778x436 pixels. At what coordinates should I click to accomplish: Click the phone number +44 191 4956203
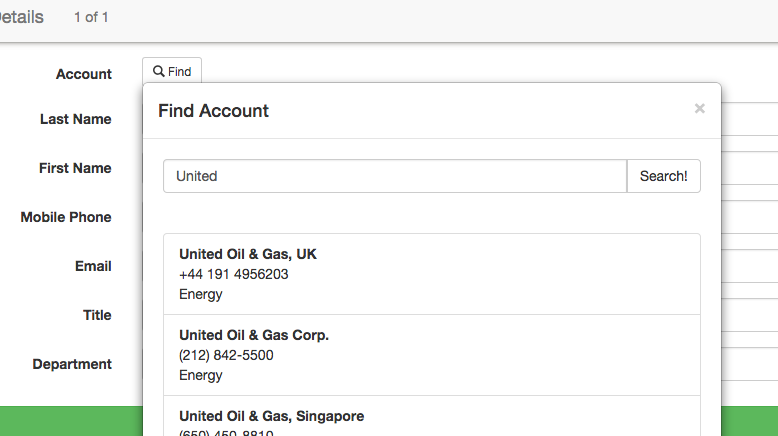[234, 274]
